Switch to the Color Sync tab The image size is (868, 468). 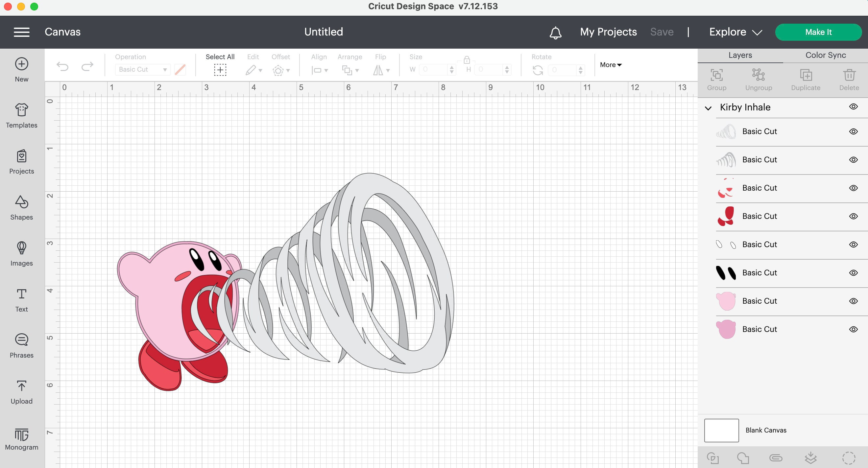coord(825,55)
